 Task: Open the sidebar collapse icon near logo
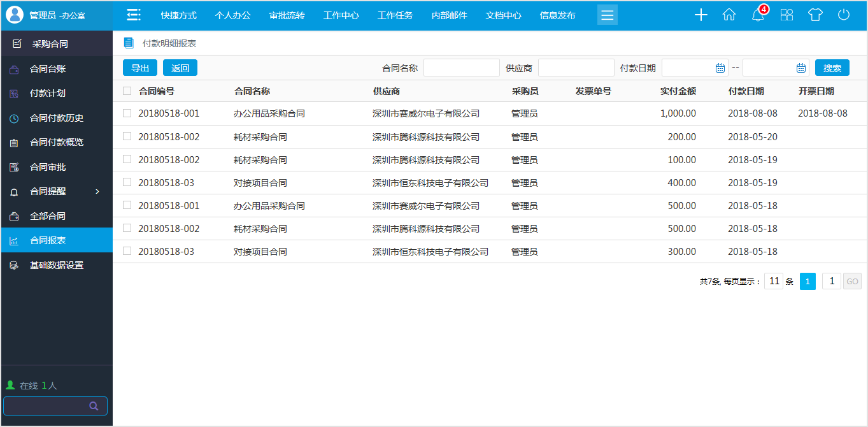pyautogui.click(x=133, y=14)
